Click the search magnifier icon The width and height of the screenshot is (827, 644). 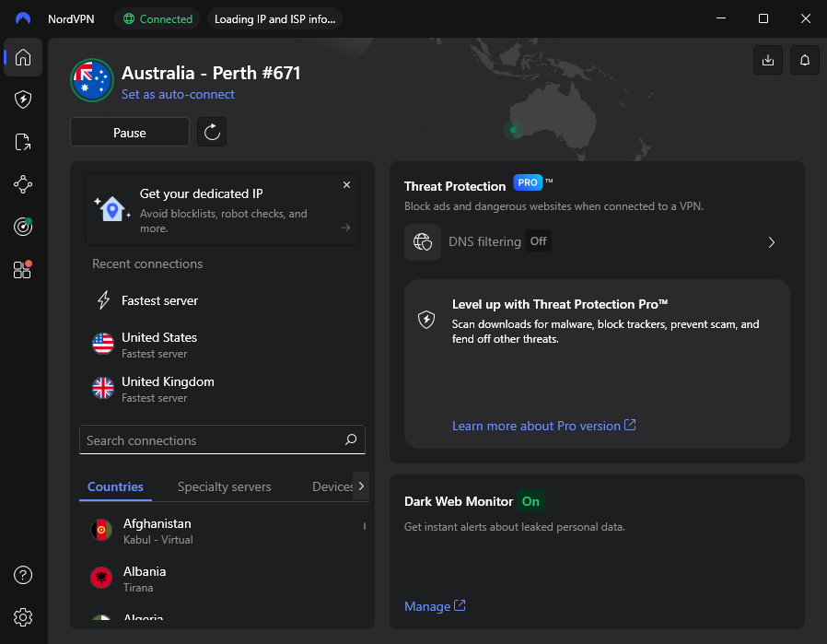point(351,439)
